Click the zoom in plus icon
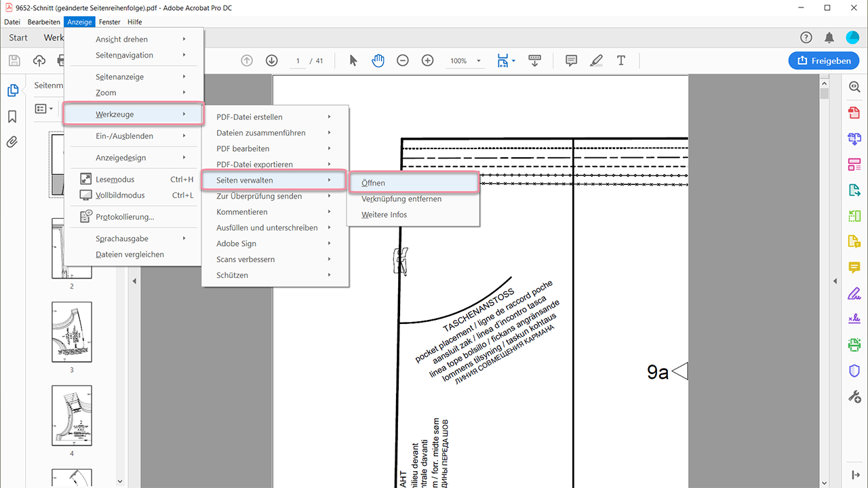 pyautogui.click(x=427, y=60)
